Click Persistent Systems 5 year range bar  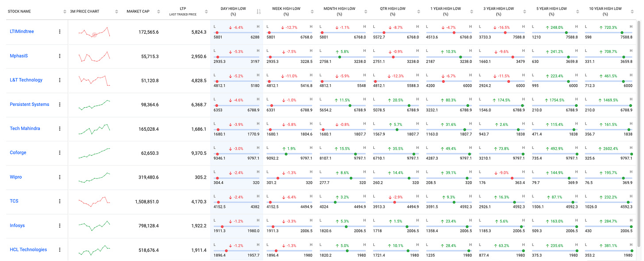click(x=555, y=105)
